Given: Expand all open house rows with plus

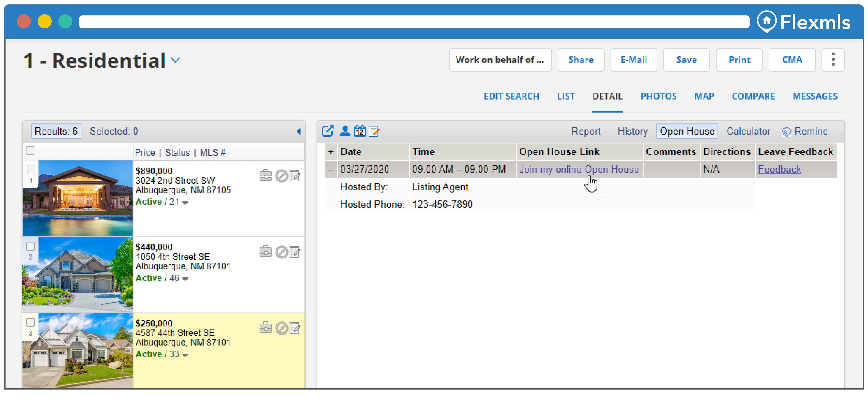Looking at the screenshot, I should coord(331,152).
